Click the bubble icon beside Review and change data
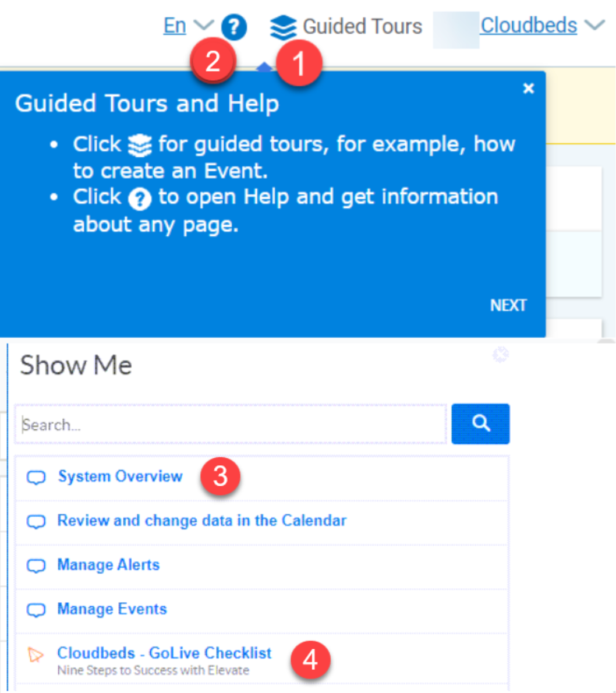Viewport: 616px width, 693px height. tap(36, 521)
